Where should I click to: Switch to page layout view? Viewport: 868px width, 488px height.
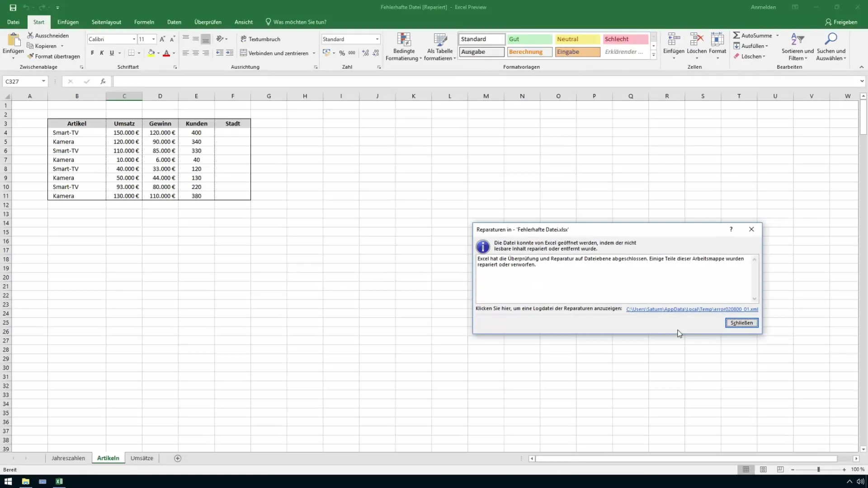(x=763, y=469)
